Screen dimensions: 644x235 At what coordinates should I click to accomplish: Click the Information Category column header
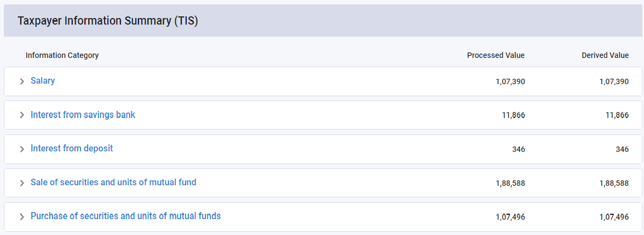click(x=62, y=55)
